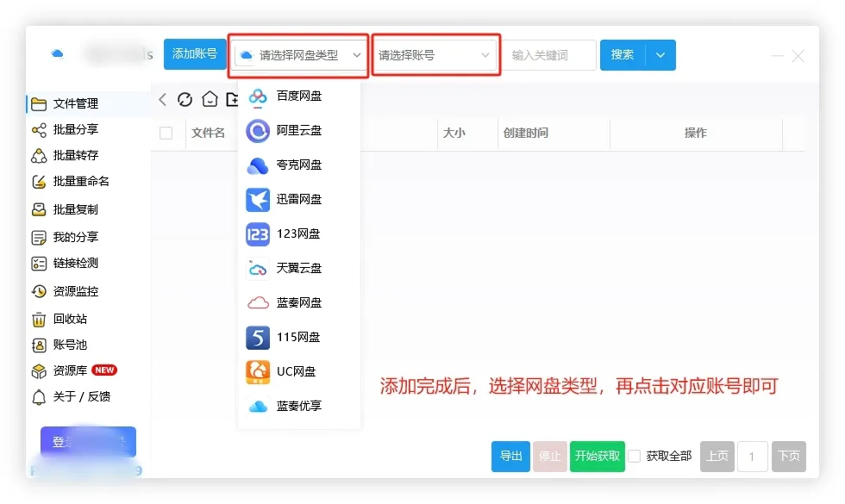The height and width of the screenshot is (504, 845).
Task: Select the 迅雷网盘 drive icon
Action: pyautogui.click(x=258, y=200)
